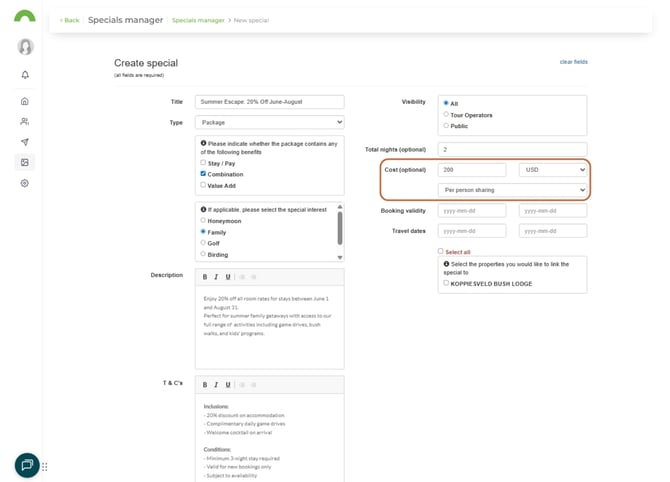670x482 pixels.
Task: Open the notifications bell in sidebar
Action: (25, 75)
